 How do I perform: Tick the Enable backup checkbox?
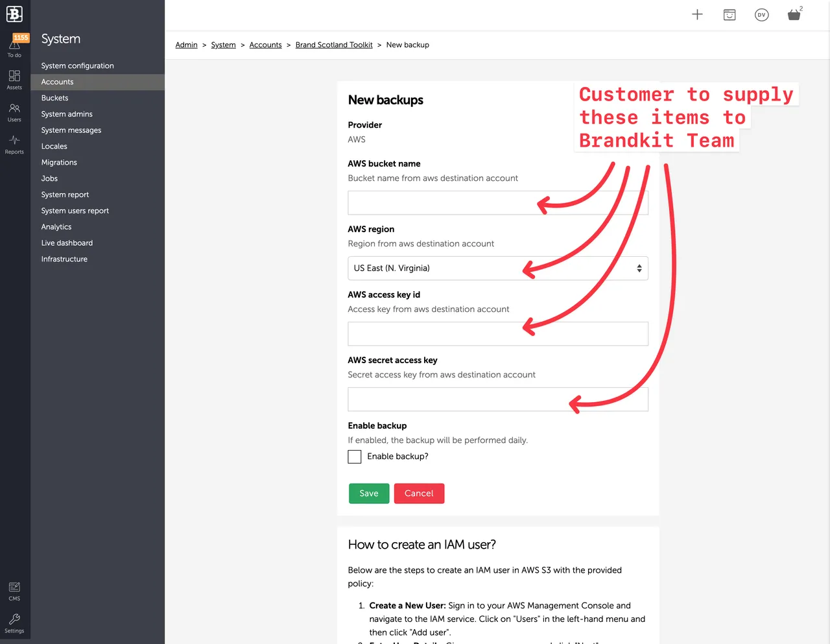[355, 457]
